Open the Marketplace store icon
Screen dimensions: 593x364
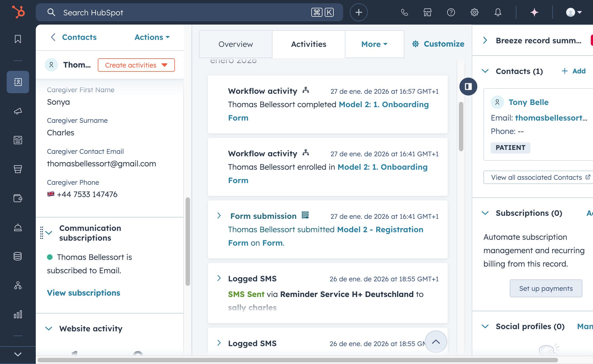point(428,12)
